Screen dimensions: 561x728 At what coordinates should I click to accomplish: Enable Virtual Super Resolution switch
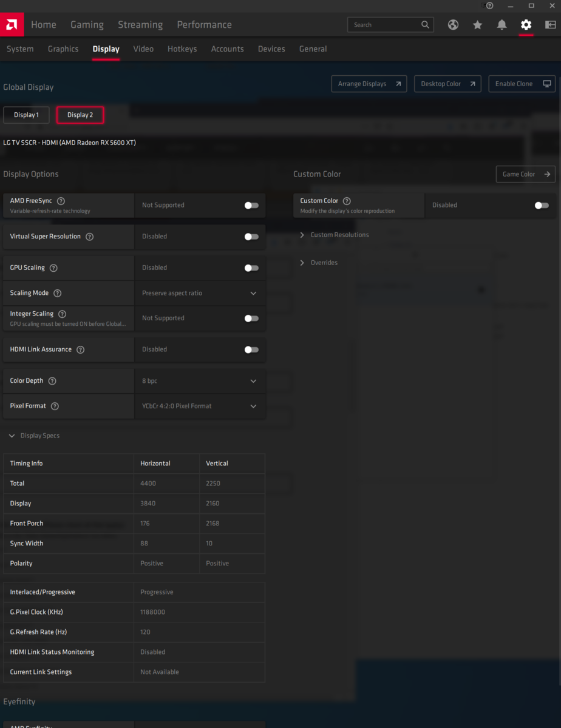(x=251, y=237)
